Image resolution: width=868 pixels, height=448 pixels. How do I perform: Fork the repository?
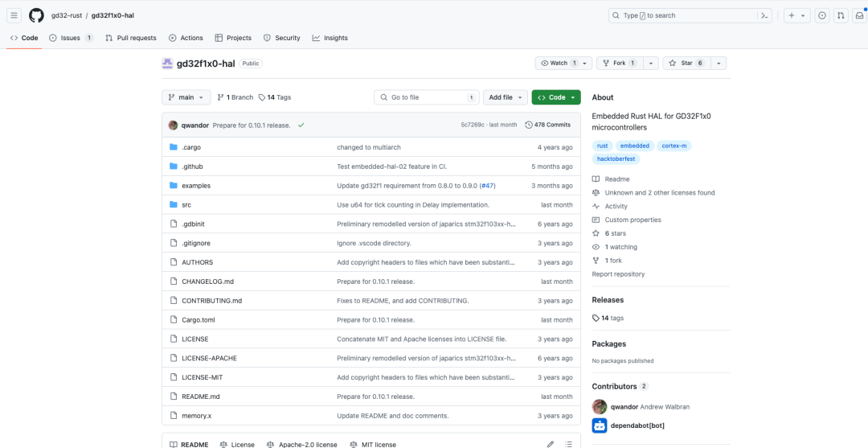pos(620,63)
